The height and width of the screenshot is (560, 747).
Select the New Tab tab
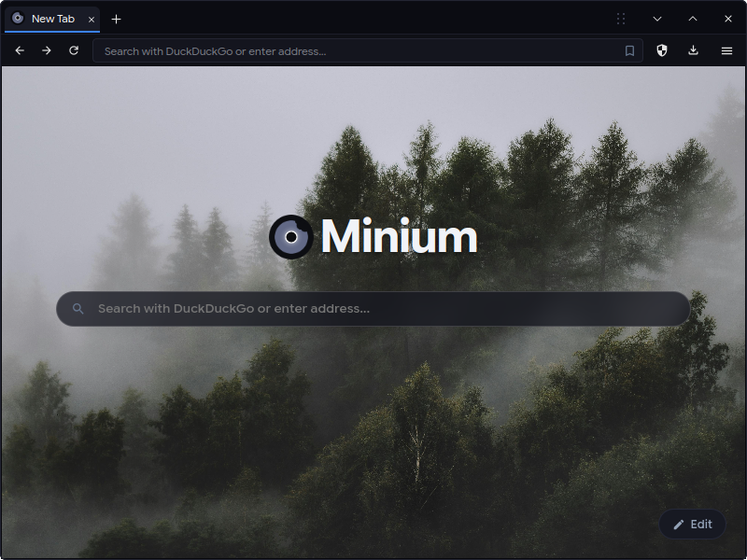(x=52, y=19)
